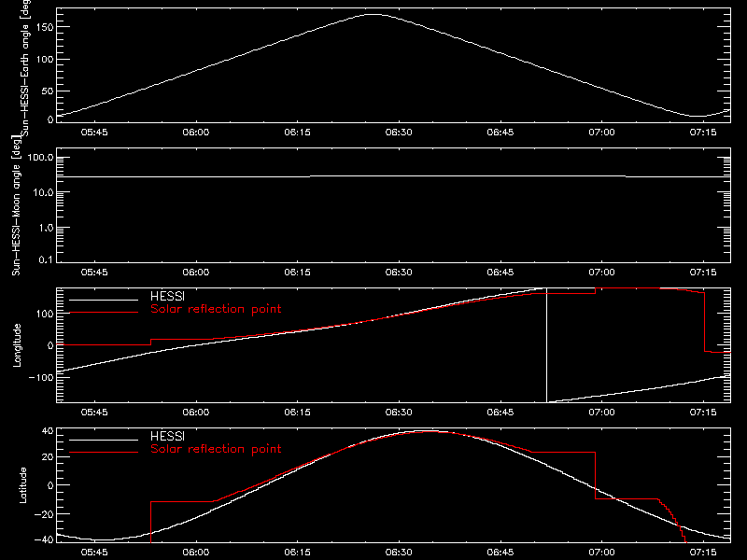The height and width of the screenshot is (560, 747).
Task: Click '20' tick on Latitude axis
Action: point(48,457)
